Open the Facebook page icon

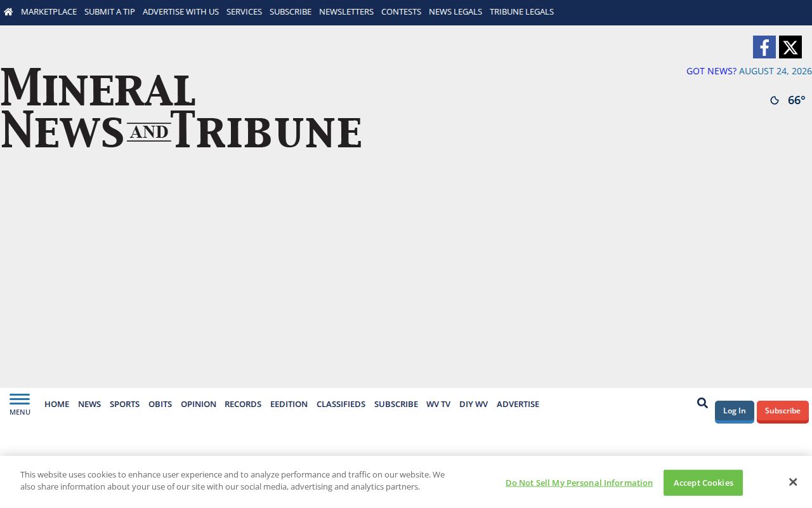click(x=764, y=47)
